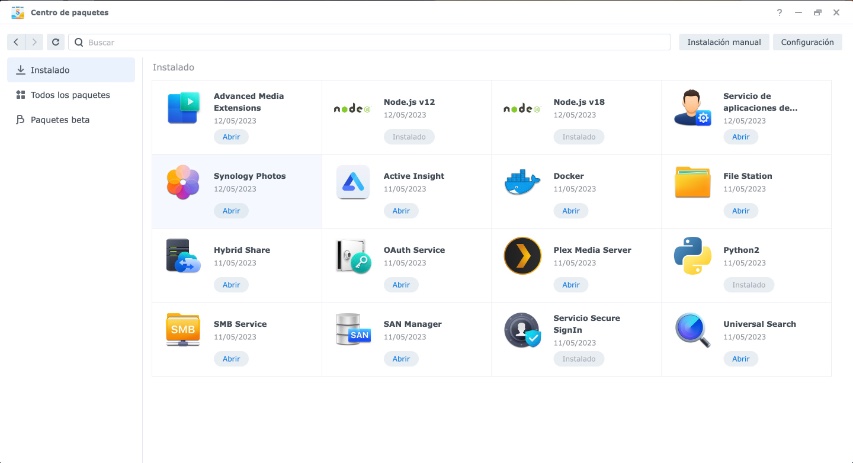Click the Advanced Media Extensions package icon

coord(183,108)
